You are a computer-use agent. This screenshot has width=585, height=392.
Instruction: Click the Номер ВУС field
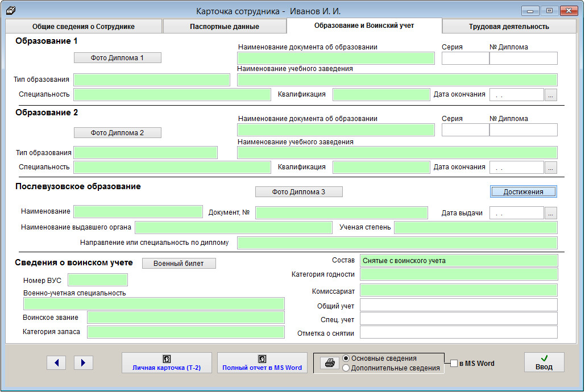(x=98, y=280)
